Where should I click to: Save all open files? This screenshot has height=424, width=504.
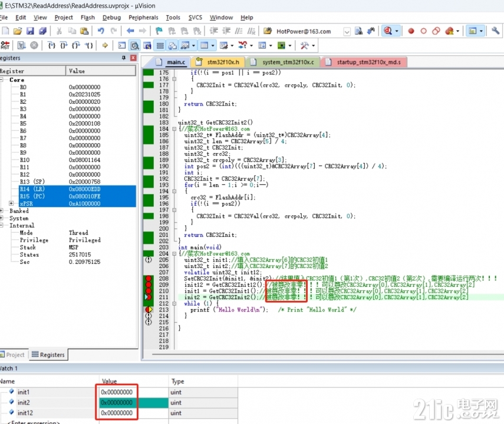pos(43,31)
